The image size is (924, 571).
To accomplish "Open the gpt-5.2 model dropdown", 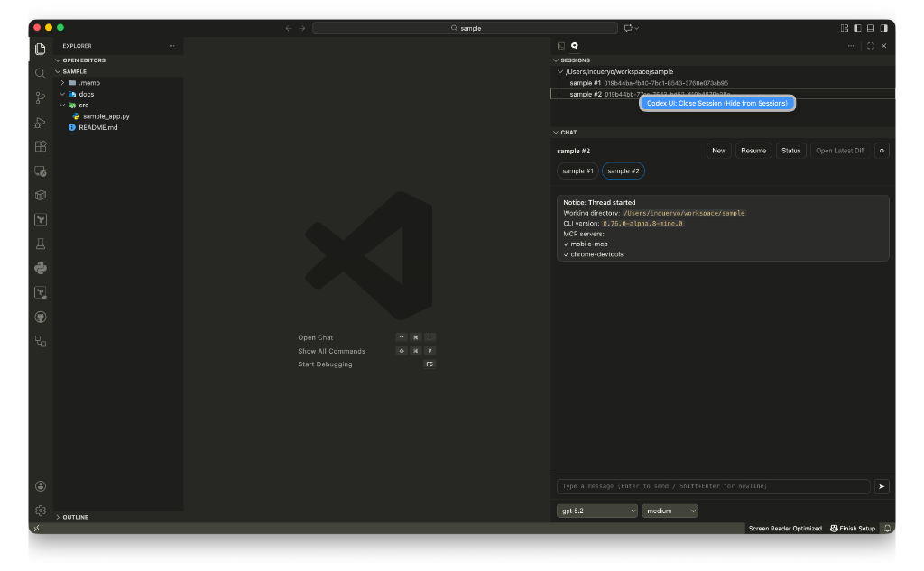I will tap(596, 511).
